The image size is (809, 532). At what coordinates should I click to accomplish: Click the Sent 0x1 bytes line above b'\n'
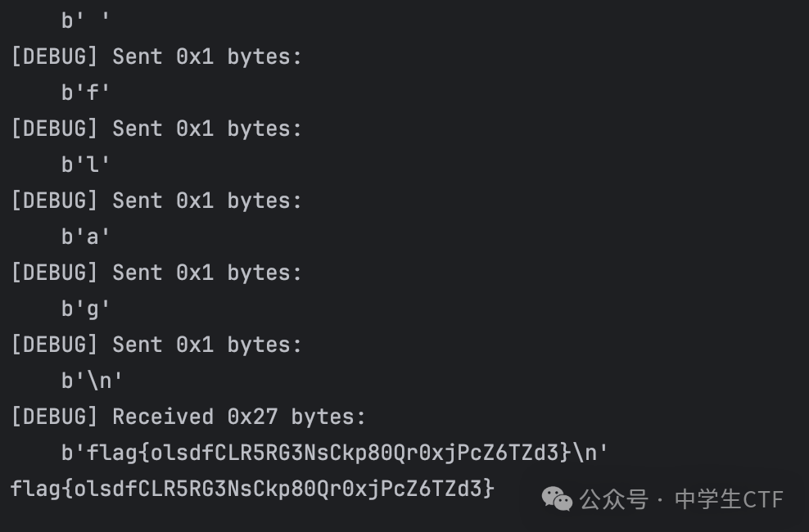click(x=156, y=345)
